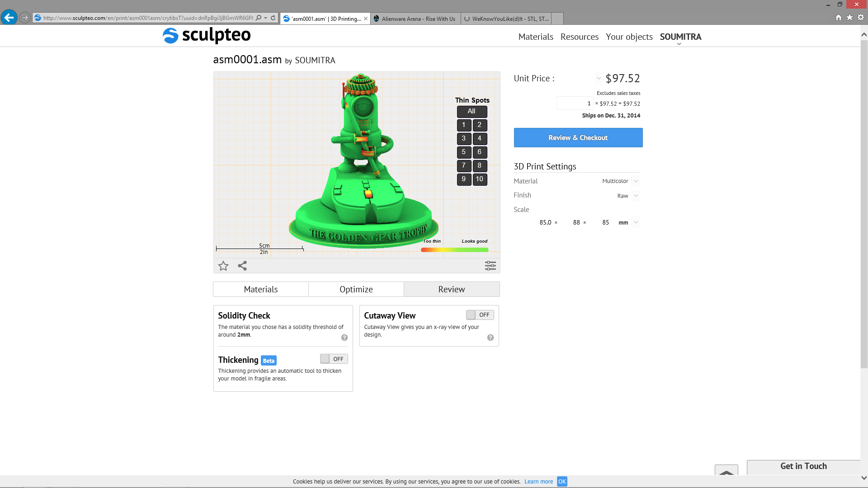The height and width of the screenshot is (488, 868).
Task: Share the model with the share icon
Action: [242, 266]
